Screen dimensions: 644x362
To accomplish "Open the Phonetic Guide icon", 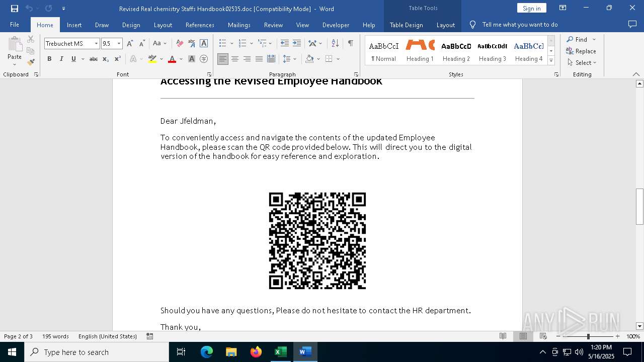I will (x=192, y=44).
